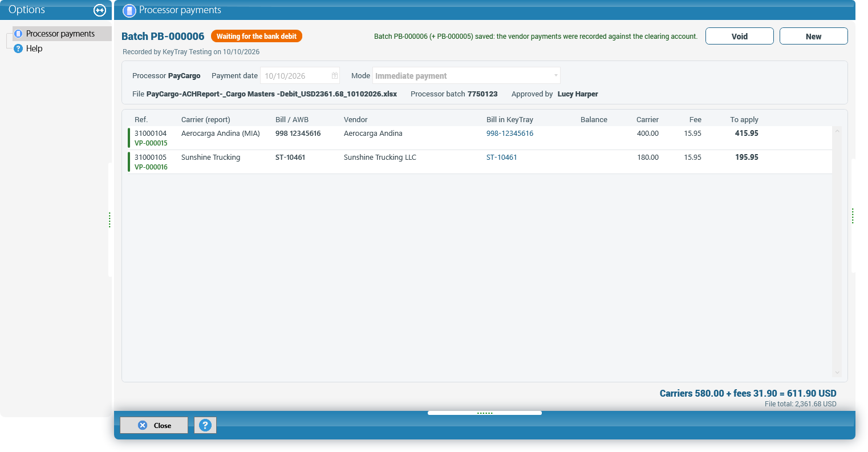Open the Mode dropdown arrow
868x452 pixels.
tap(556, 75)
